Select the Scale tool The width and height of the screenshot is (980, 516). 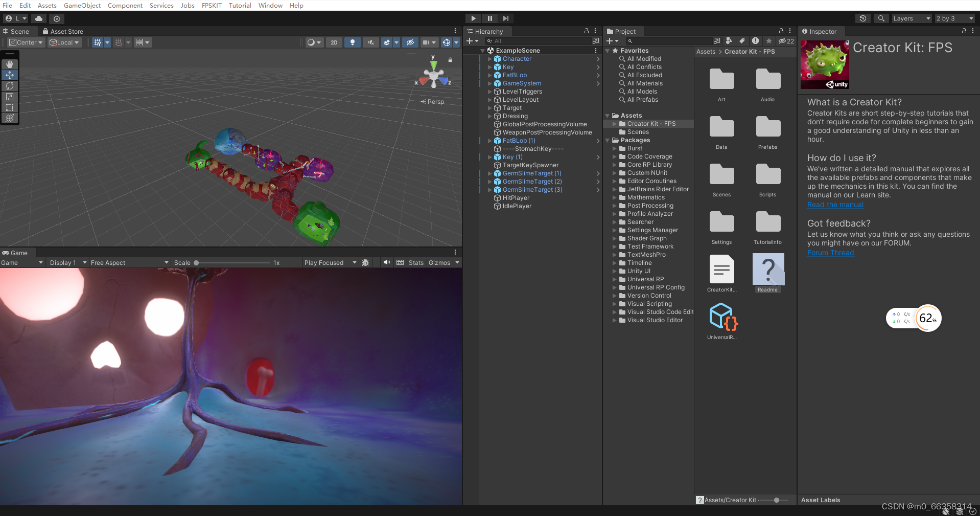pos(10,97)
